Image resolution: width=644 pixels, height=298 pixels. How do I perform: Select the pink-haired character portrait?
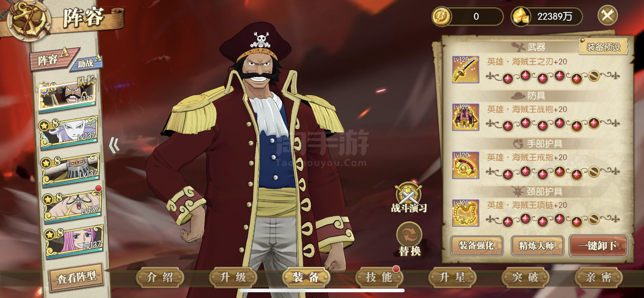pos(74,240)
